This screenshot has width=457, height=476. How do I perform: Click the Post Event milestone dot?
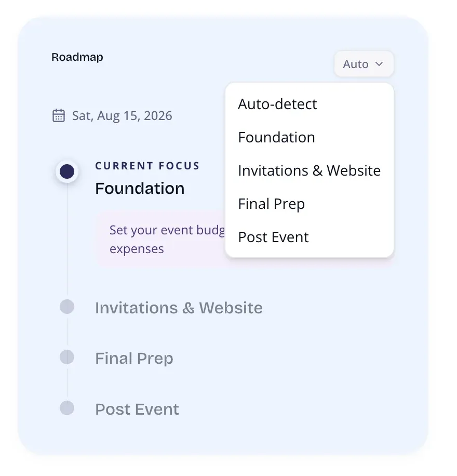66,408
